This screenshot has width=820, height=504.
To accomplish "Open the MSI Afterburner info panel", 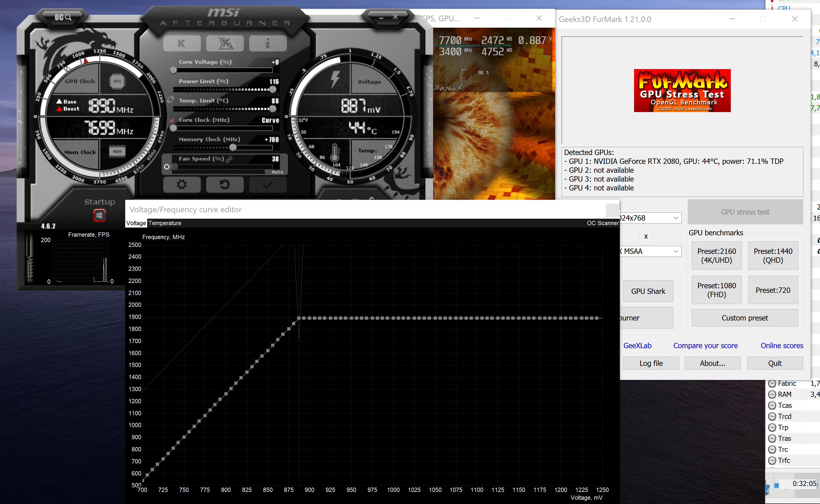I will (268, 44).
